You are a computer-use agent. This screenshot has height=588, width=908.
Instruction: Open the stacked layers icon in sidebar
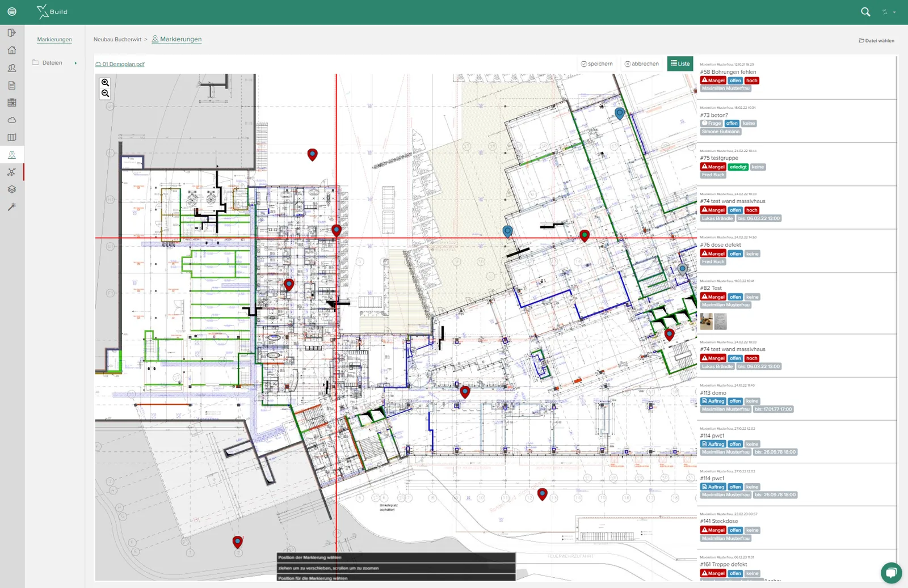click(x=12, y=189)
